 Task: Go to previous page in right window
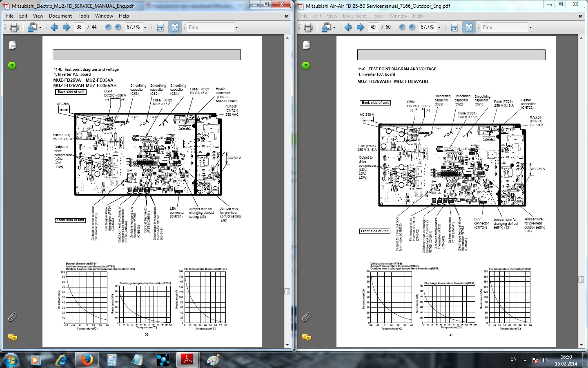pyautogui.click(x=348, y=27)
